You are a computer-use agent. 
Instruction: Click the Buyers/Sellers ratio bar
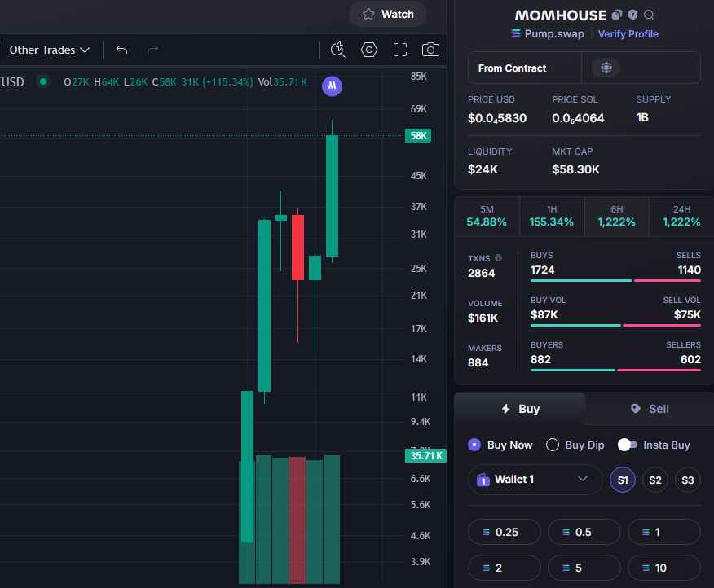click(615, 370)
